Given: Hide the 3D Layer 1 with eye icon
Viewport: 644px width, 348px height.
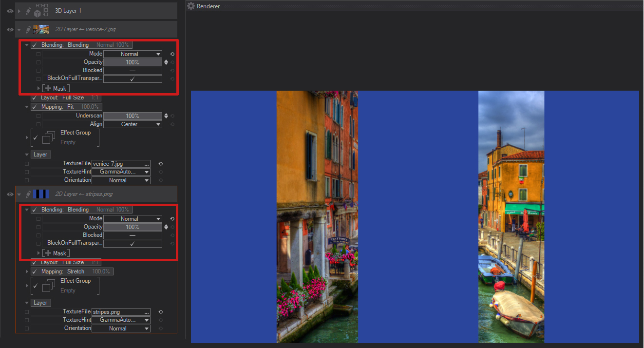Looking at the screenshot, I should [10, 11].
